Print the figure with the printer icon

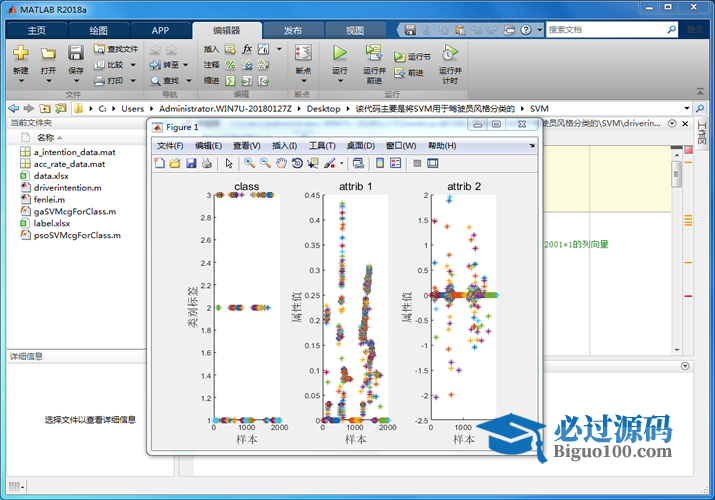(207, 163)
